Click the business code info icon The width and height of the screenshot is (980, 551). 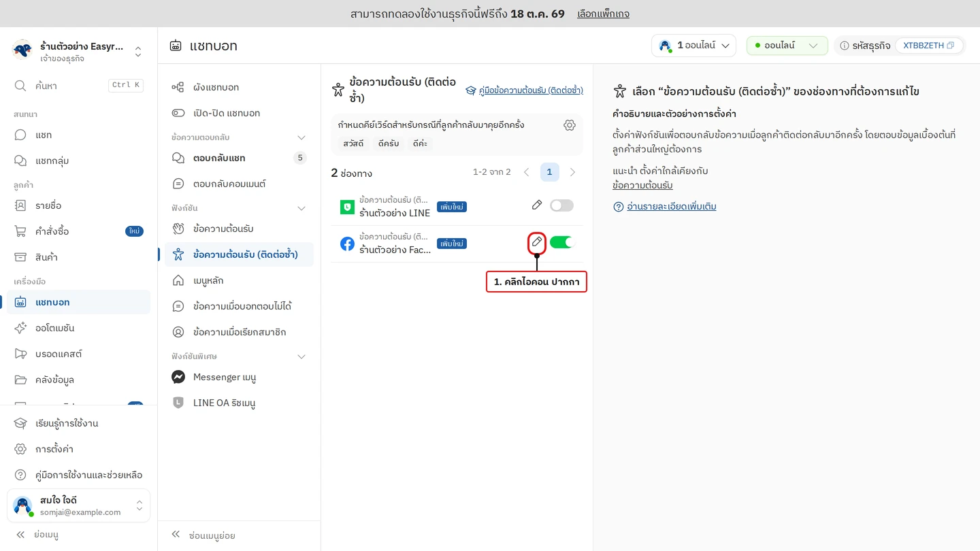click(845, 46)
